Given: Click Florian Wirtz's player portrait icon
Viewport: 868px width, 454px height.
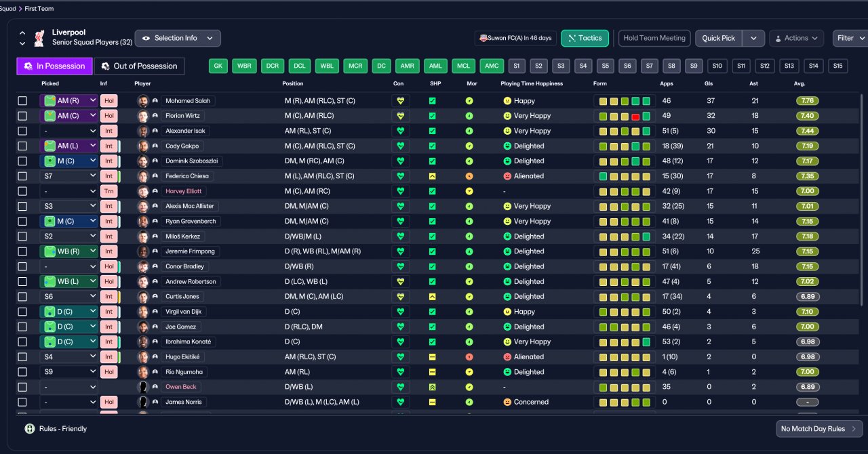Looking at the screenshot, I should click(x=143, y=116).
